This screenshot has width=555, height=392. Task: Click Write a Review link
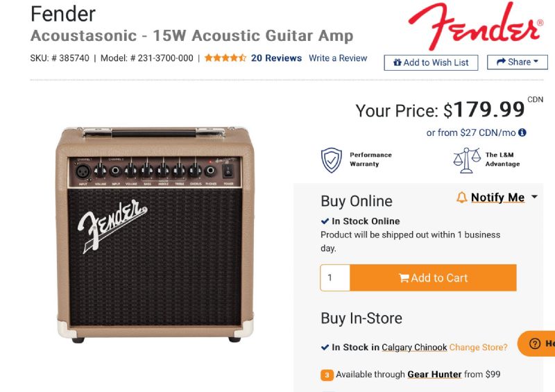pyautogui.click(x=338, y=58)
